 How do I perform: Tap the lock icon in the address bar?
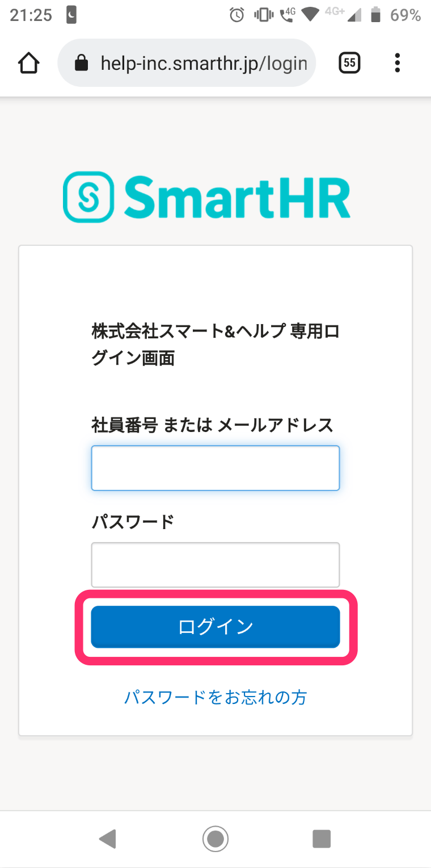[82, 63]
